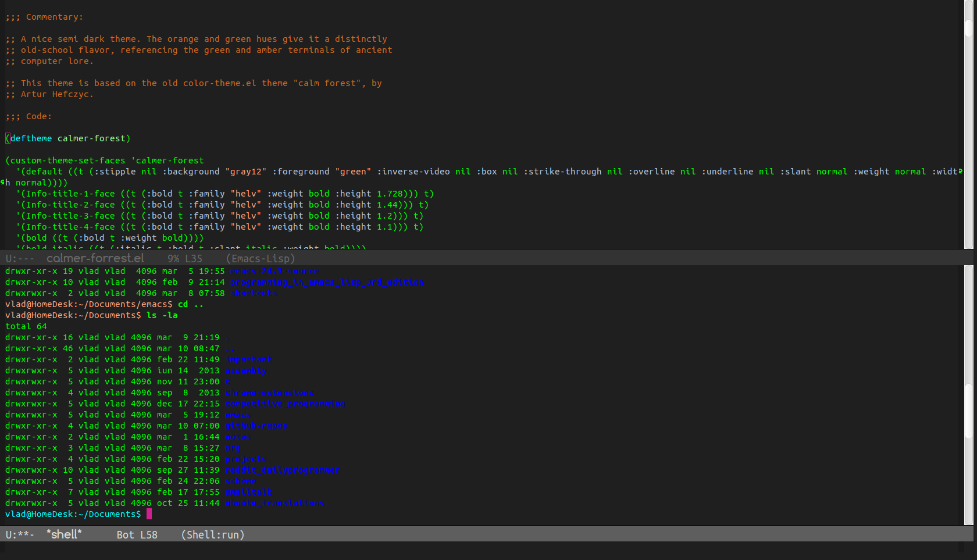Click the chrome-extensions directory entry
The width and height of the screenshot is (977, 560).
click(x=269, y=393)
